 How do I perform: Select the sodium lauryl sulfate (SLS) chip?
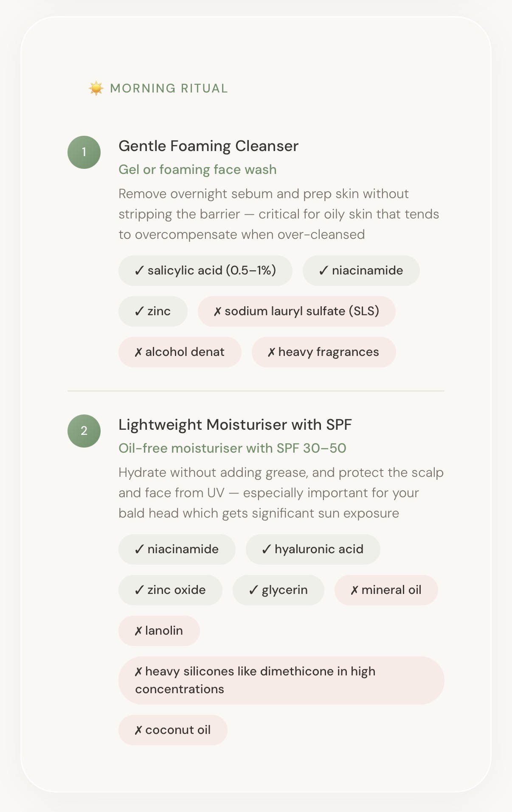pos(296,311)
